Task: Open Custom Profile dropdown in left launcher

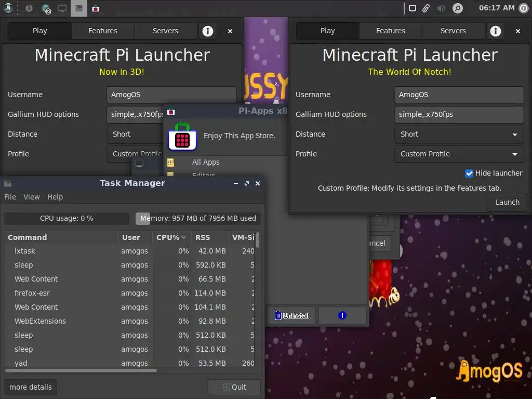Action: click(136, 154)
